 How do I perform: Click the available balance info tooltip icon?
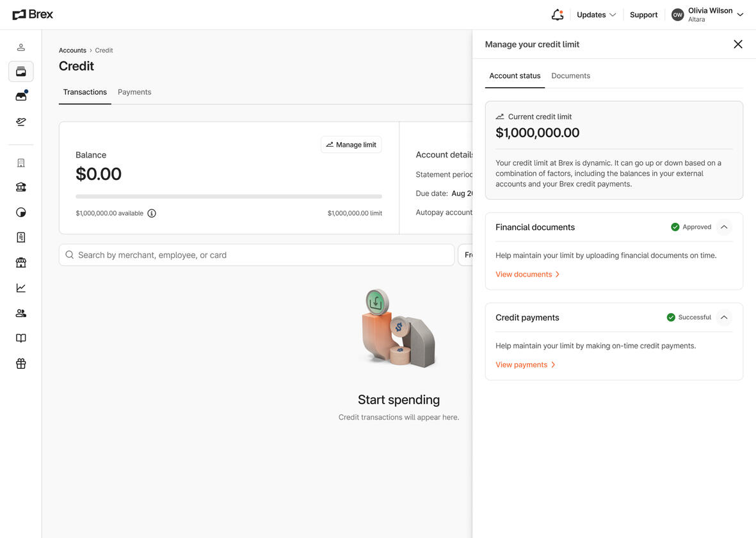(151, 213)
